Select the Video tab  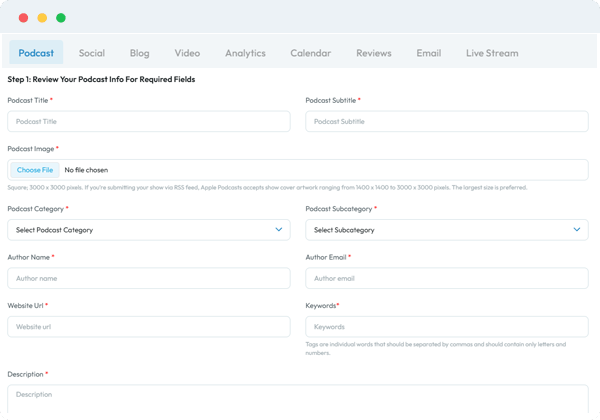pos(187,53)
